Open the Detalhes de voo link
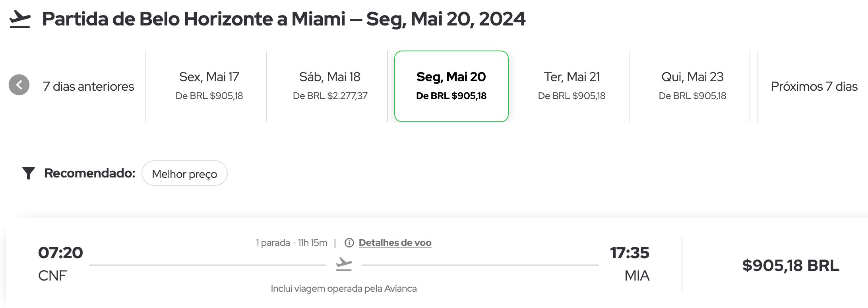 tap(395, 243)
